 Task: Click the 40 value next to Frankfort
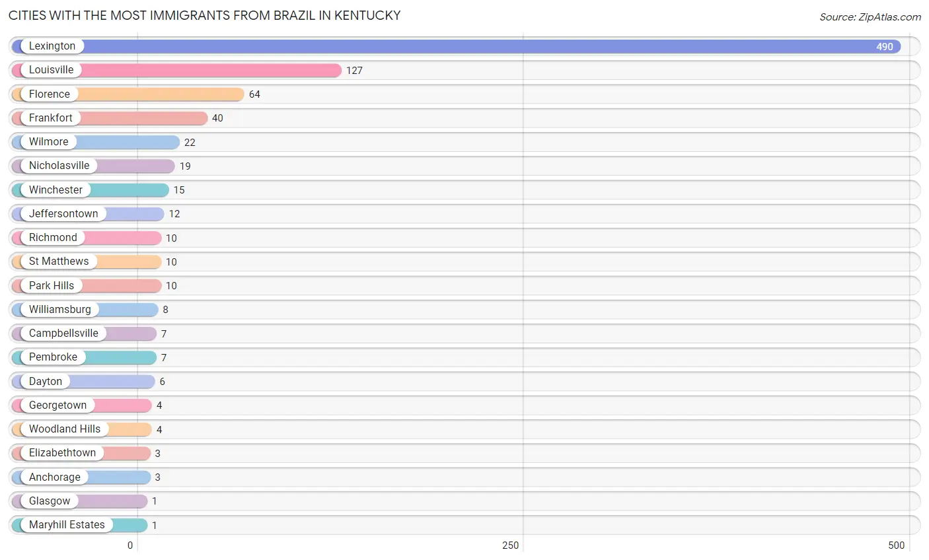(x=217, y=118)
